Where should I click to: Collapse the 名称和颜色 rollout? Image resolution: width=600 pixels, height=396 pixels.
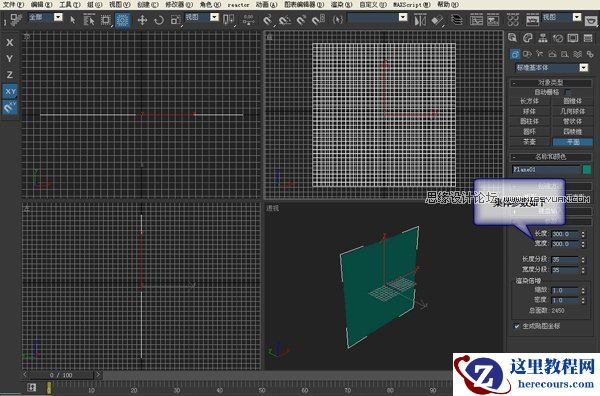tap(551, 157)
